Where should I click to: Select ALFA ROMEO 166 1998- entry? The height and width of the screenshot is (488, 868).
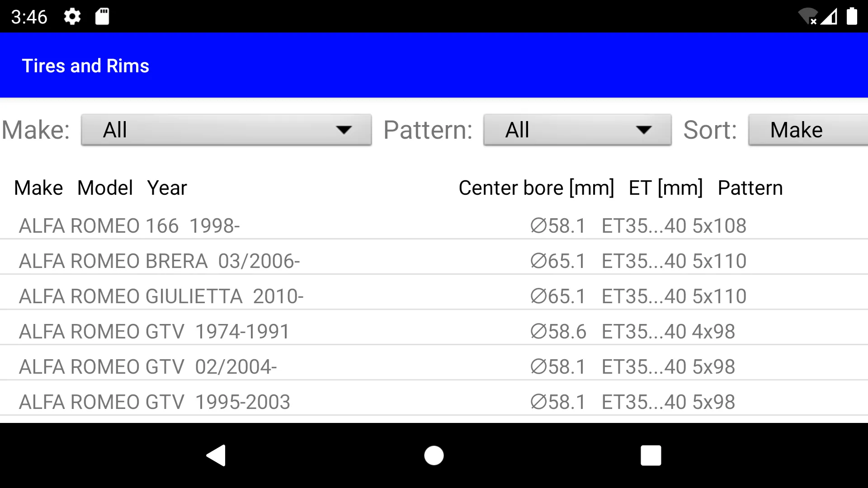click(x=434, y=226)
